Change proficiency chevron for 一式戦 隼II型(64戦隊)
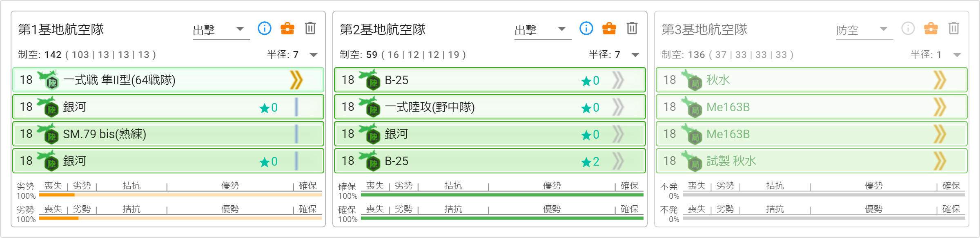Image resolution: width=980 pixels, height=238 pixels. tap(296, 80)
